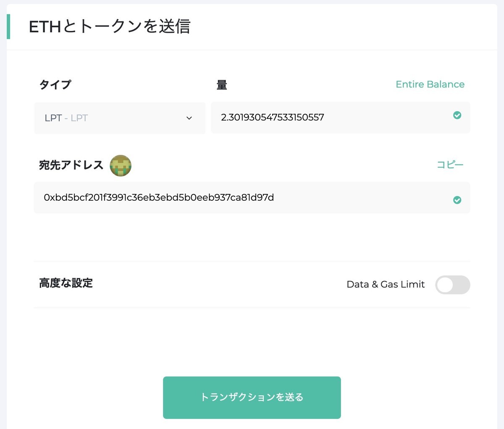Click the pixelated identicon representing the destination wallet
The width and height of the screenshot is (504, 429).
(x=120, y=165)
